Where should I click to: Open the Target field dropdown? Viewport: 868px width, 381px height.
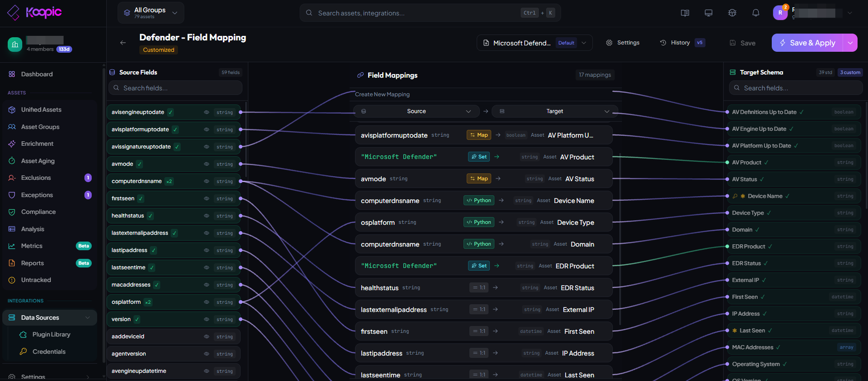555,111
